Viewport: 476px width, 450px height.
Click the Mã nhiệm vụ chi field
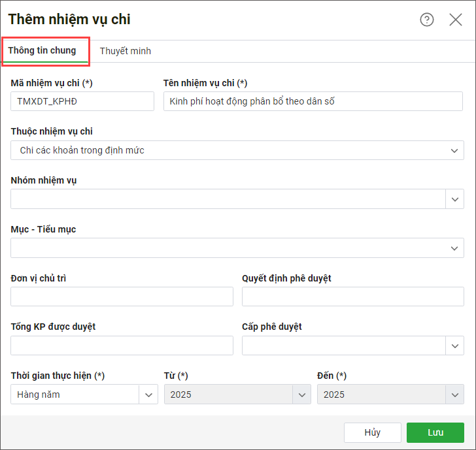coord(82,101)
